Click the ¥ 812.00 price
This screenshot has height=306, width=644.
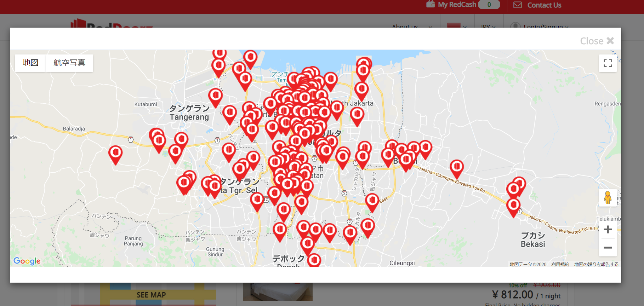tap(512, 295)
